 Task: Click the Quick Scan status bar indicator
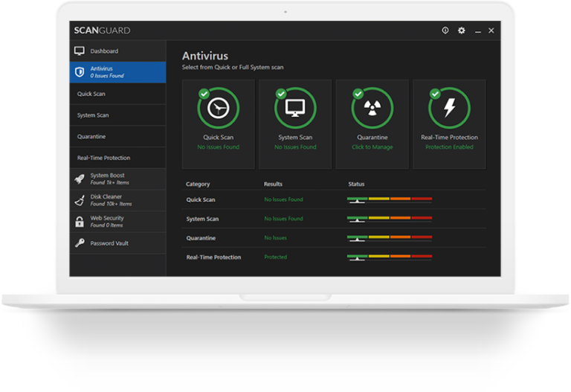click(390, 199)
